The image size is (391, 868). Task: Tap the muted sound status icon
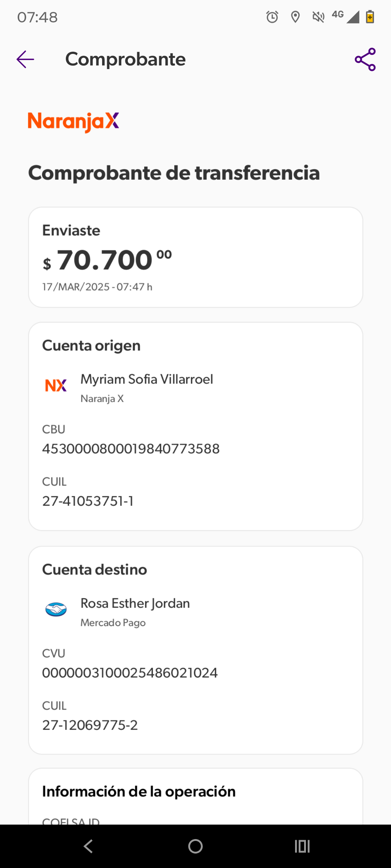[x=318, y=17]
